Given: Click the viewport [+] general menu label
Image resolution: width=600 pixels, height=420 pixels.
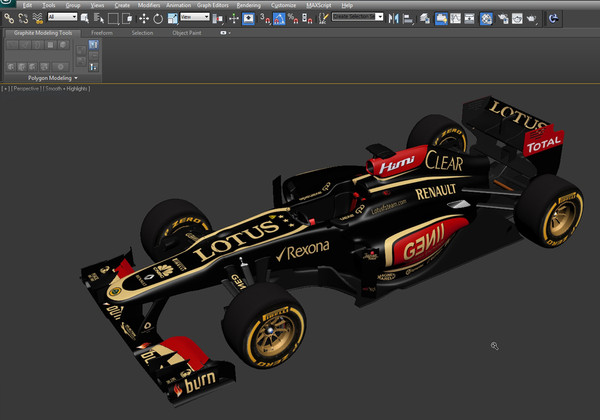Looking at the screenshot, I should [5, 89].
